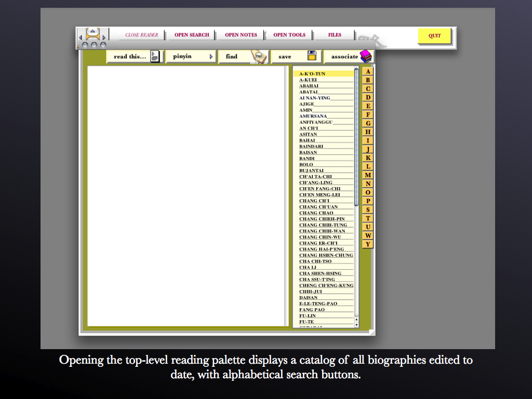
Task: Choose the I alphabetical search button
Action: click(x=368, y=140)
